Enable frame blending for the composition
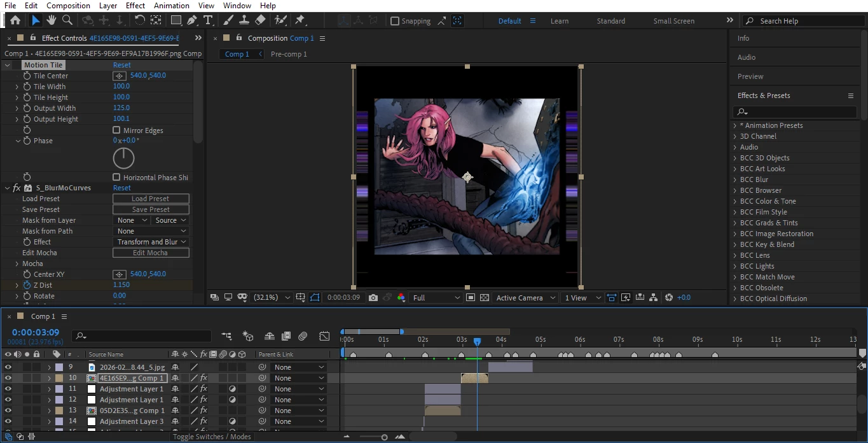868x443 pixels. (x=286, y=336)
